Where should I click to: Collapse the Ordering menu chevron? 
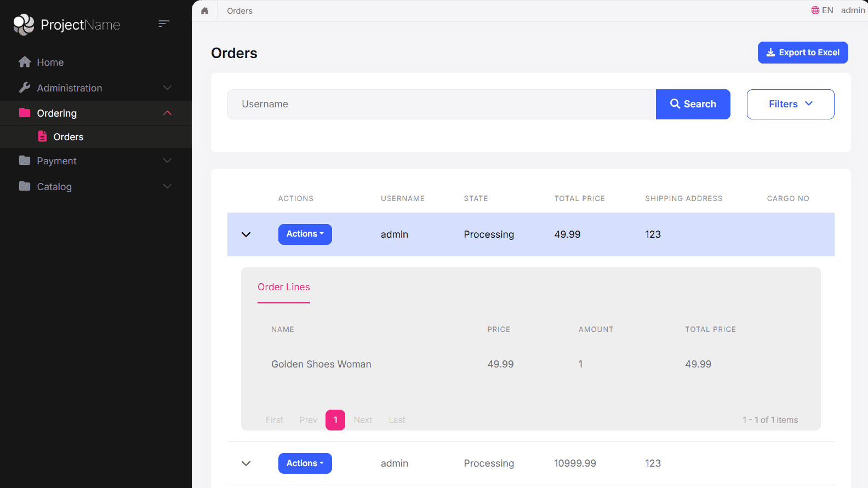pos(168,113)
